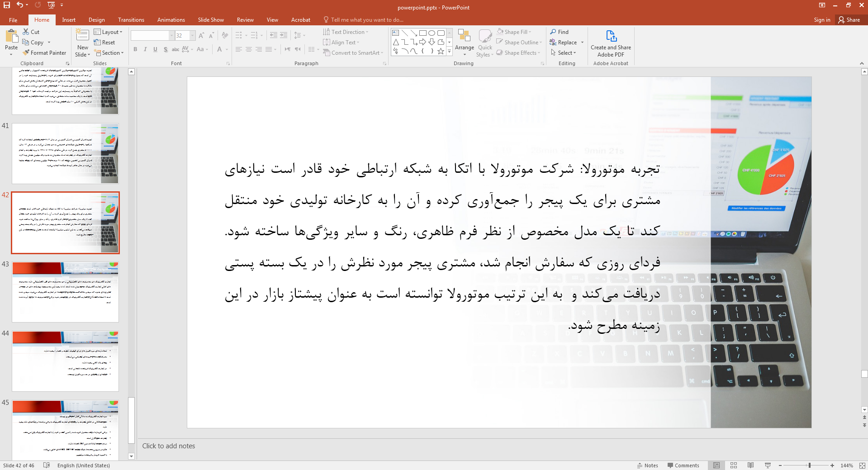Click zoom in plus button

832,465
